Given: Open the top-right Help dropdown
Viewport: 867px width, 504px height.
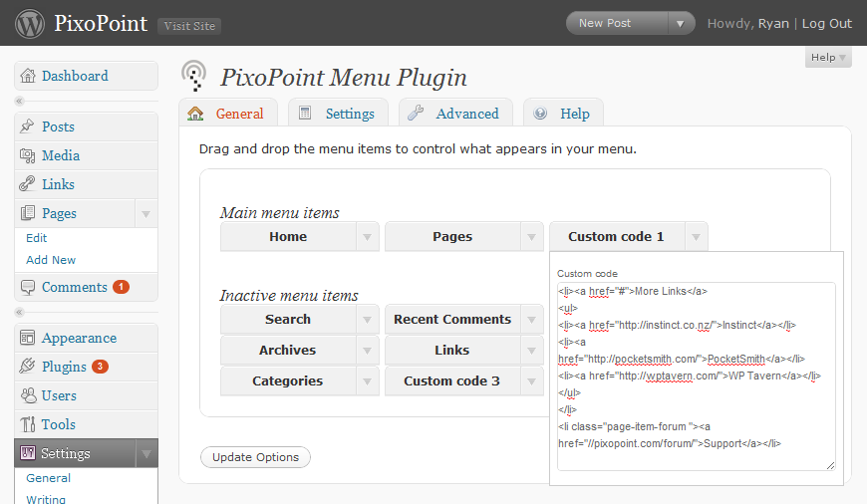Looking at the screenshot, I should point(828,58).
